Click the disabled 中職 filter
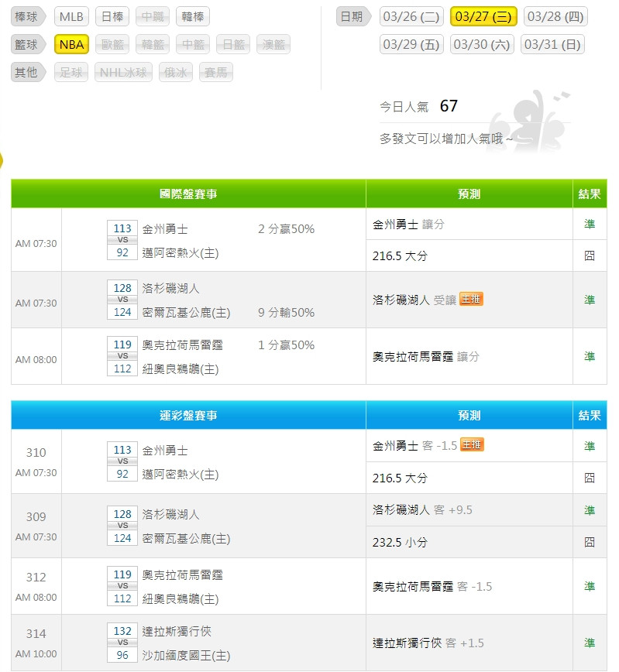Image resolution: width=619 pixels, height=672 pixels. [153, 17]
